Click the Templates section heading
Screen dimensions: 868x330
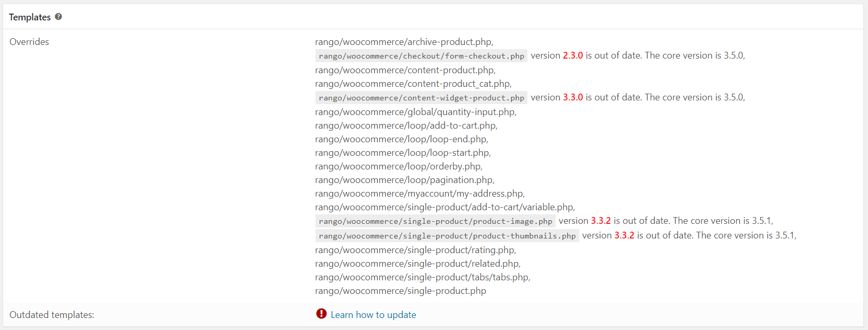(30, 17)
